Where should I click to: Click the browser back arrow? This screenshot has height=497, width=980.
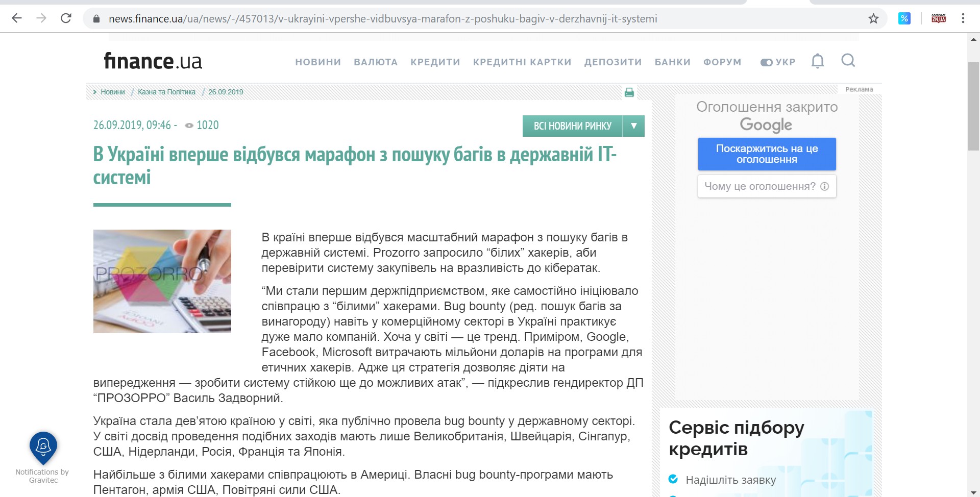[x=17, y=18]
